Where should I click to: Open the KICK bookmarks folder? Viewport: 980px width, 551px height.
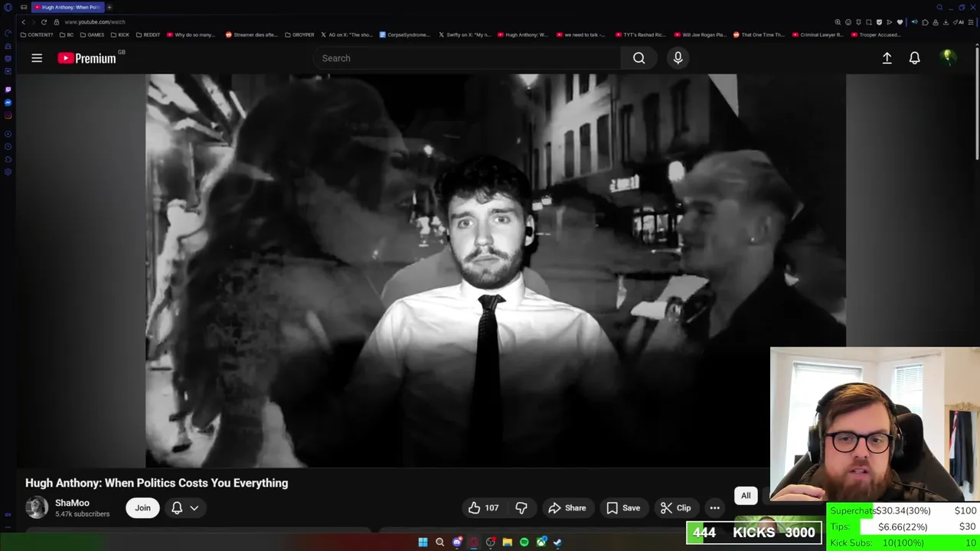(120, 34)
